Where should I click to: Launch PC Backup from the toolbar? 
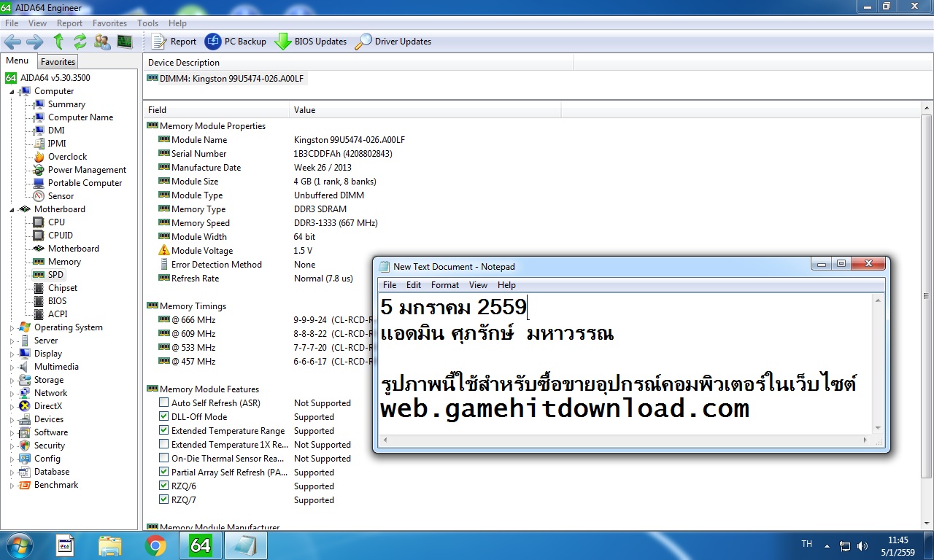[236, 42]
